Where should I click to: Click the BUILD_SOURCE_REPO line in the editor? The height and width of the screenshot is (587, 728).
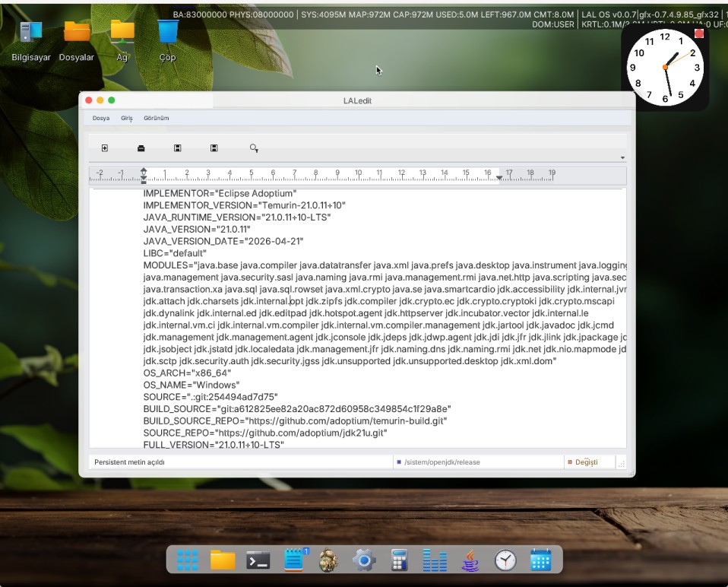tap(295, 421)
